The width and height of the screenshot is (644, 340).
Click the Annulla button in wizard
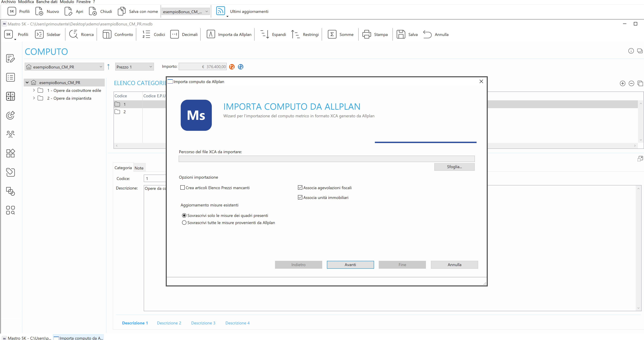(454, 265)
